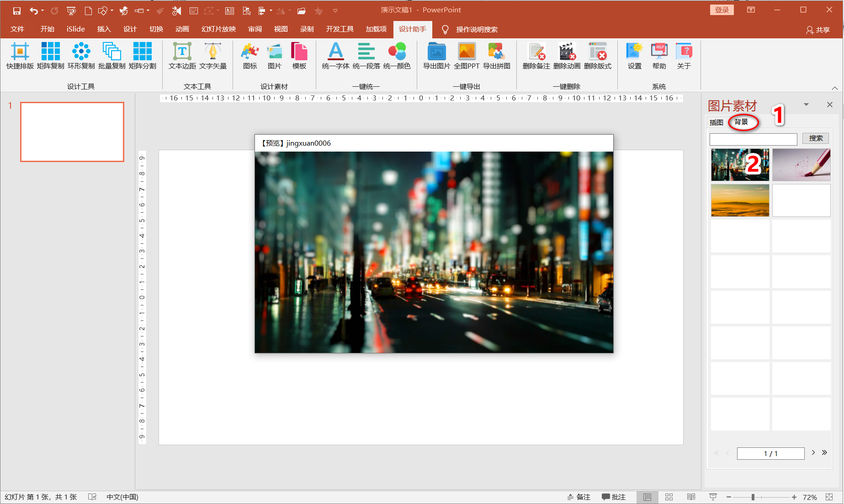Switch to Normal view in status bar
The height and width of the screenshot is (504, 844).
click(647, 497)
